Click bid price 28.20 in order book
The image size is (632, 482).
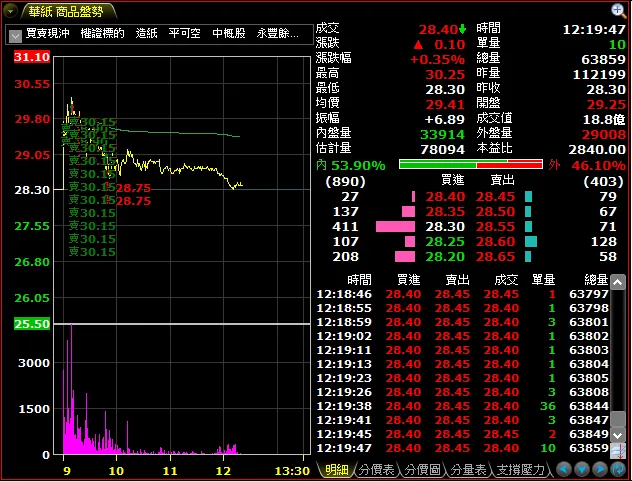445,257
